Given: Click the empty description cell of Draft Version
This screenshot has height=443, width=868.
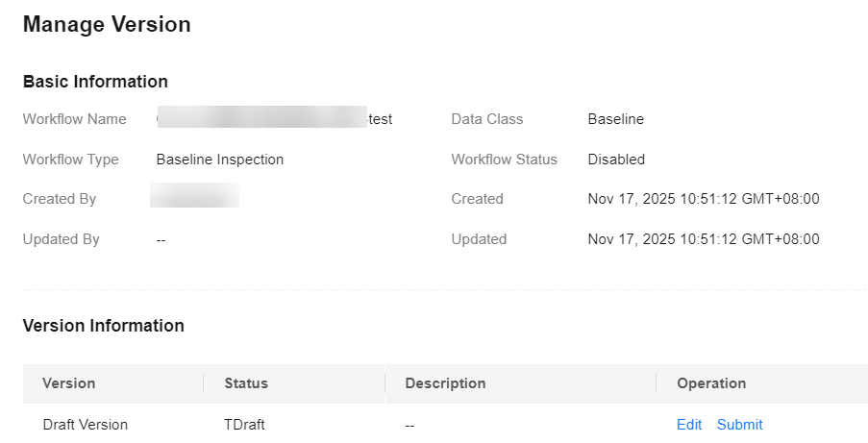Looking at the screenshot, I should 410,425.
